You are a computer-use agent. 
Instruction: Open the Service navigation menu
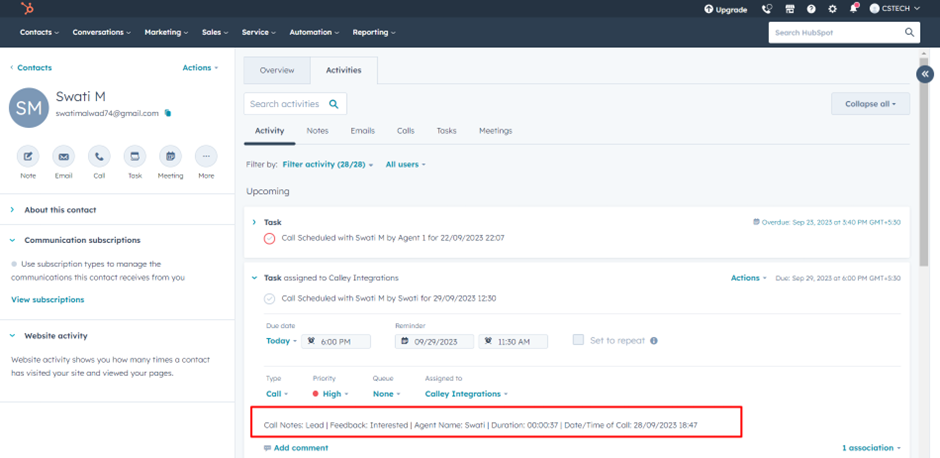click(259, 32)
